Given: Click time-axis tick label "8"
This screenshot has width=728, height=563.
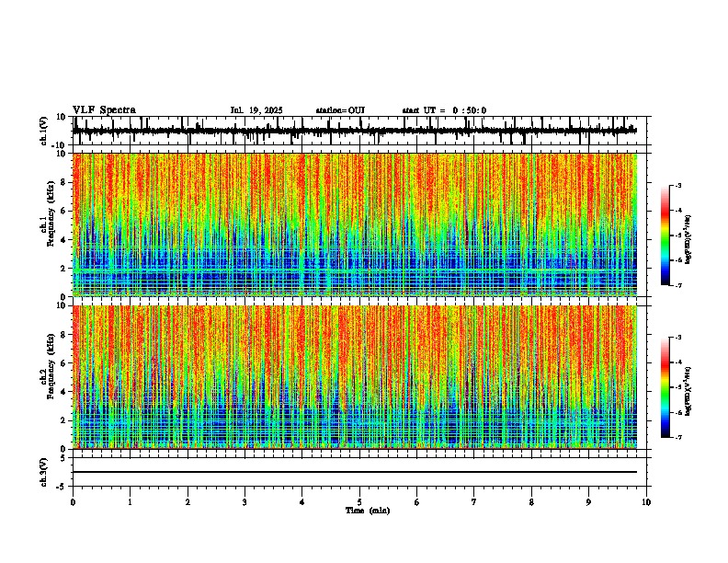Looking at the screenshot, I should (x=531, y=502).
